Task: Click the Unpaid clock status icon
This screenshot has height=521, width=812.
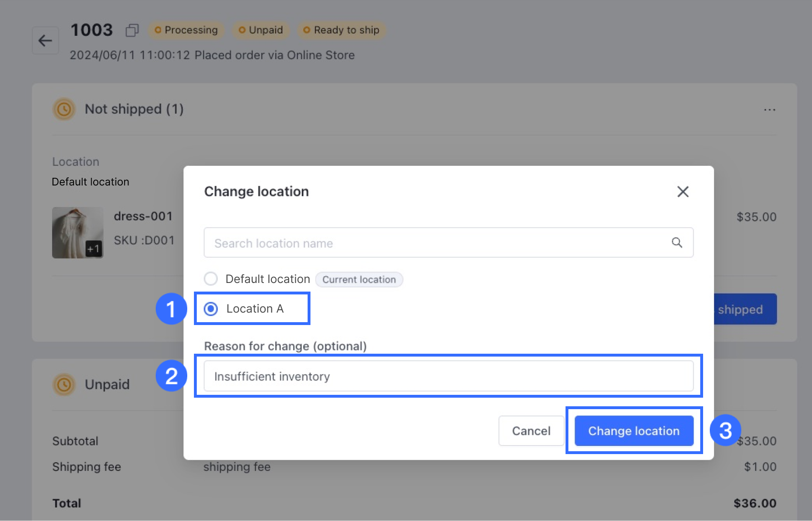Action: 64,385
